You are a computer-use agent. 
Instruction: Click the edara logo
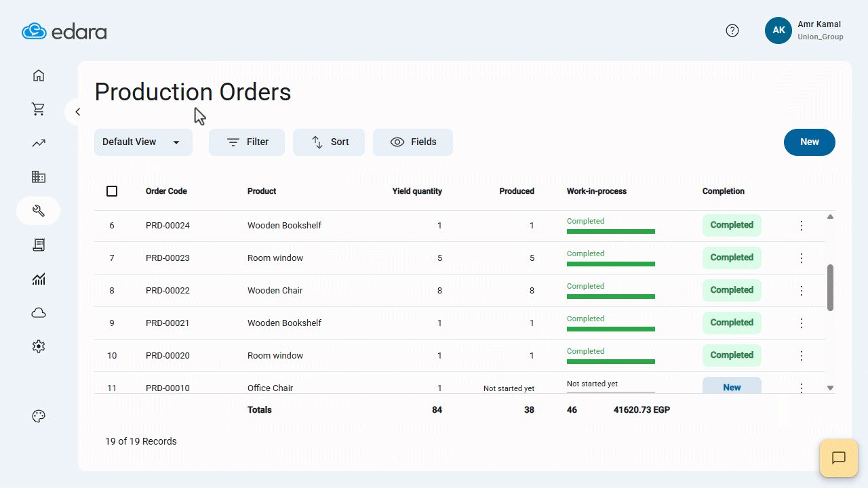(x=64, y=31)
